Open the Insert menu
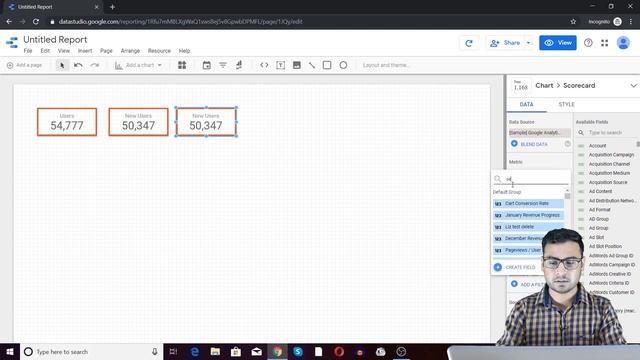This screenshot has width=640, height=360. (85, 51)
